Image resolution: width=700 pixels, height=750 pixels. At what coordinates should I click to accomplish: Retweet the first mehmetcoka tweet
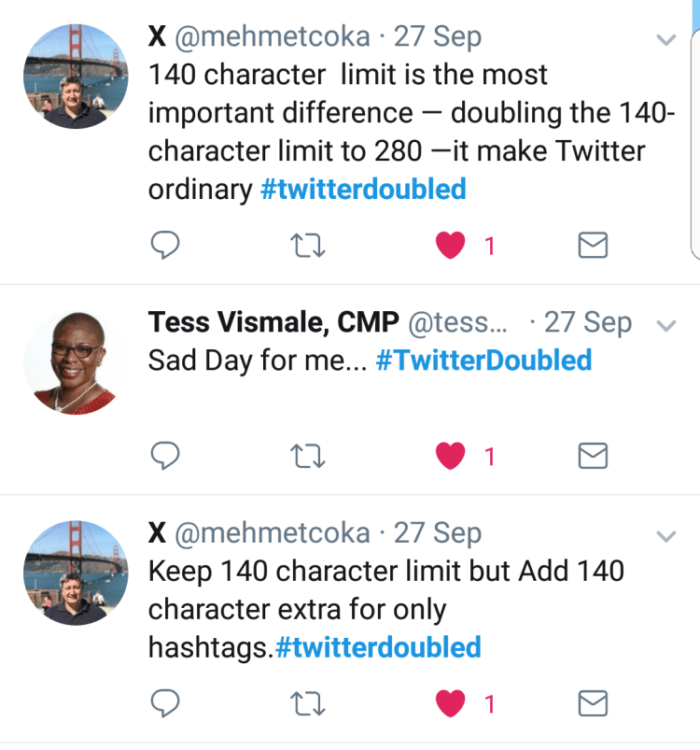point(307,246)
